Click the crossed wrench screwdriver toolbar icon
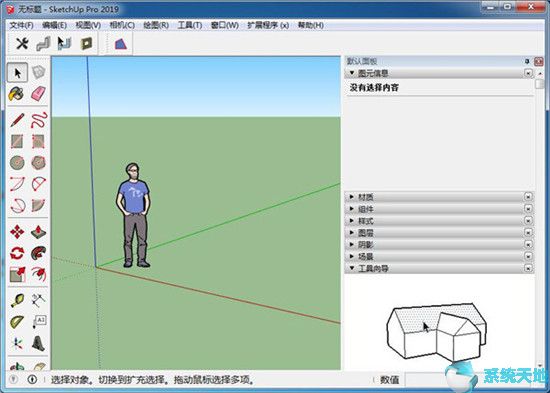 pos(22,44)
